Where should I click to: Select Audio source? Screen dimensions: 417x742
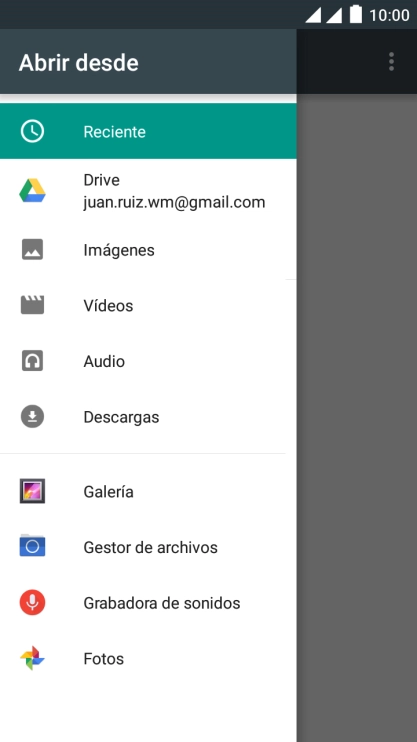tap(148, 361)
